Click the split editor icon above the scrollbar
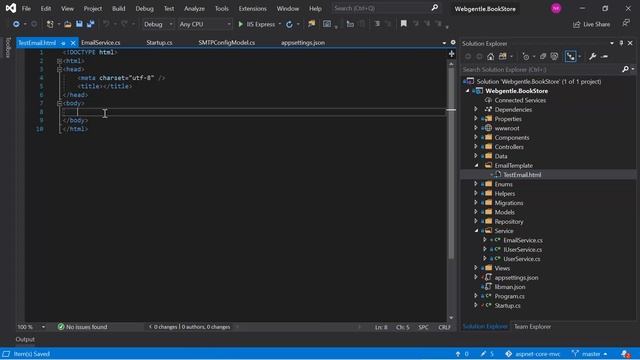Screen dimensions: 640x360 tap(451, 54)
